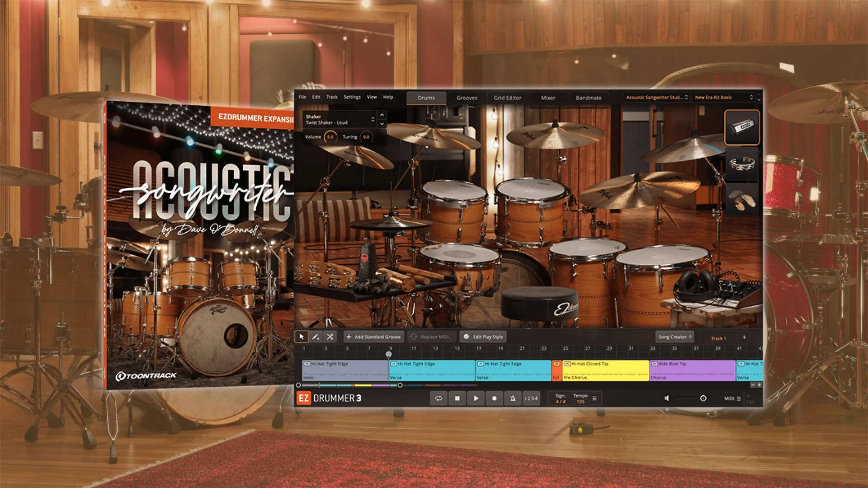
Task: Click the Record button
Action: tap(494, 398)
